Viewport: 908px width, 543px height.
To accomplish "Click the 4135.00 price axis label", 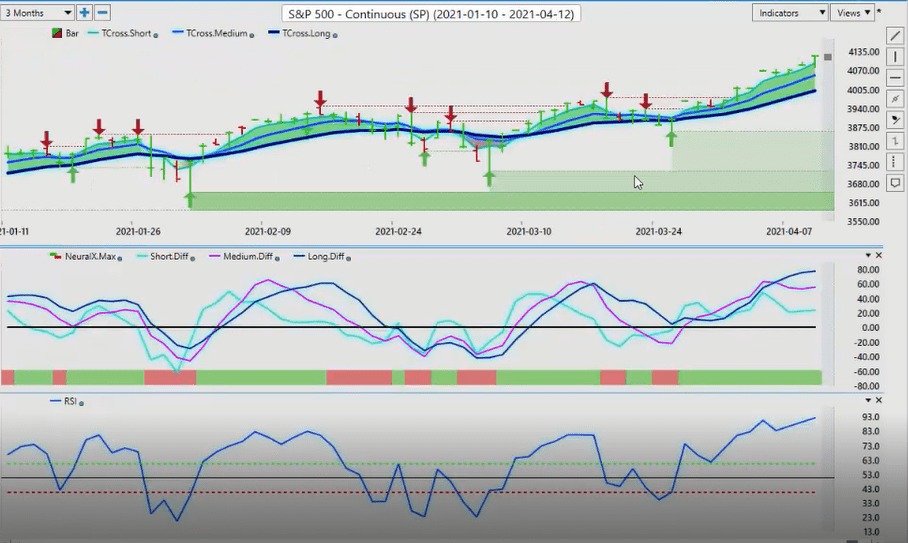I will [x=863, y=52].
